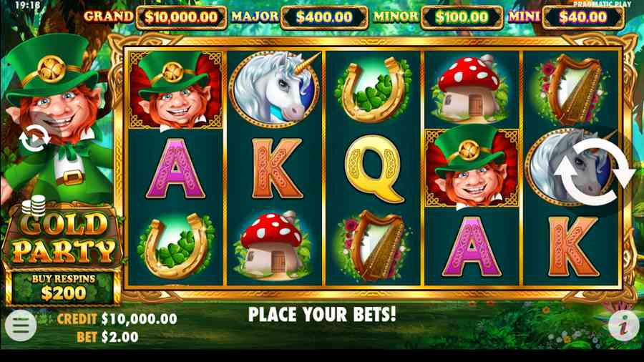Click the pink A on reel one

176,169
